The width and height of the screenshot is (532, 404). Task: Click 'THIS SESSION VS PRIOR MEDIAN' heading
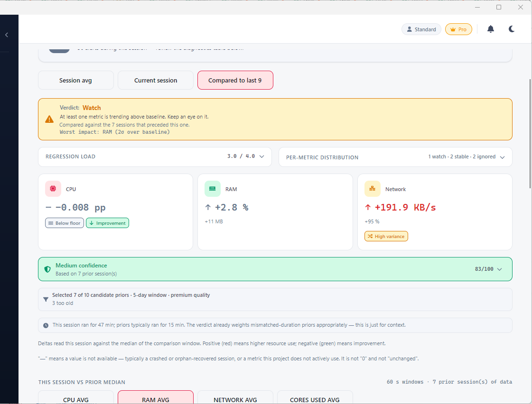point(82,382)
